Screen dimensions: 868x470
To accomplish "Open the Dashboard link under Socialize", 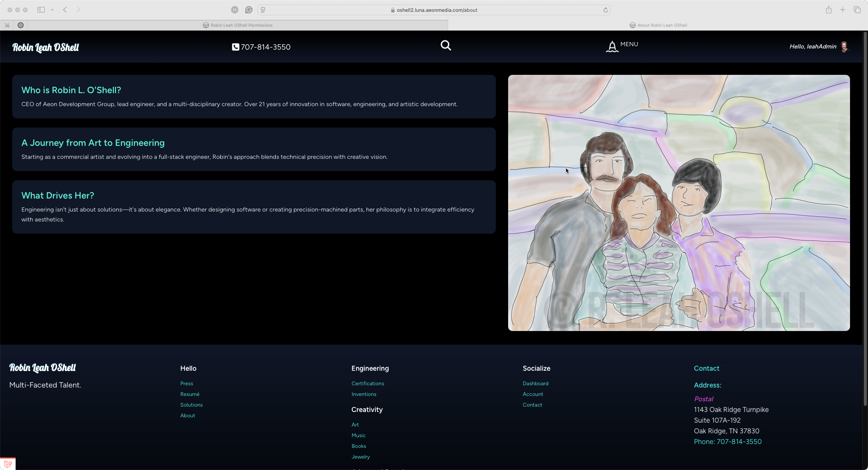I will click(535, 383).
